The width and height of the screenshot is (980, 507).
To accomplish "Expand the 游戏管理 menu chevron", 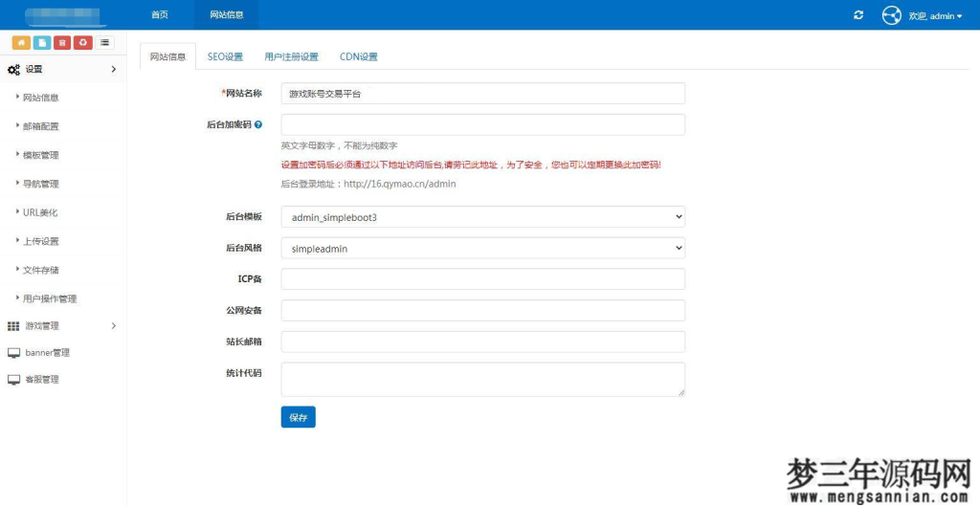I will [x=113, y=326].
